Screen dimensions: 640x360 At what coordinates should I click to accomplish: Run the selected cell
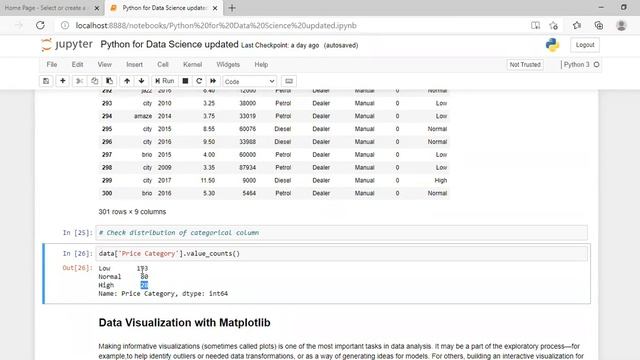(164, 81)
